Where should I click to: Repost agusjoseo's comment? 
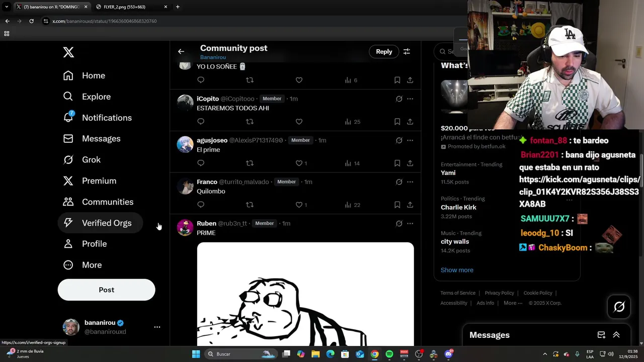[250, 163]
